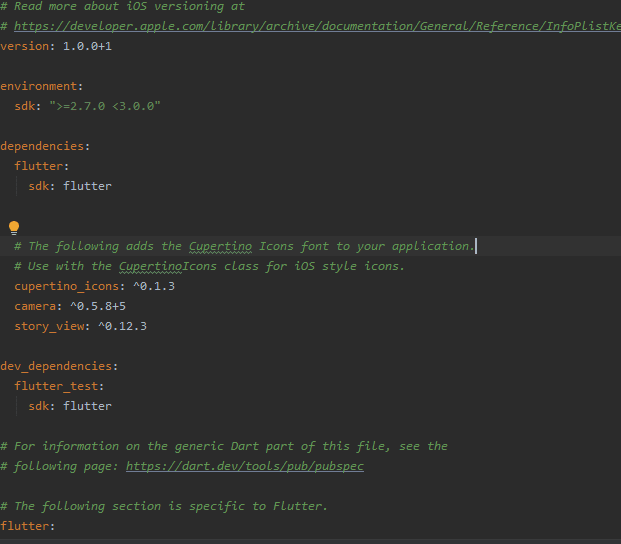This screenshot has height=544, width=621.
Task: Click the "For information on the generic Dart" comment
Action: (x=223, y=446)
